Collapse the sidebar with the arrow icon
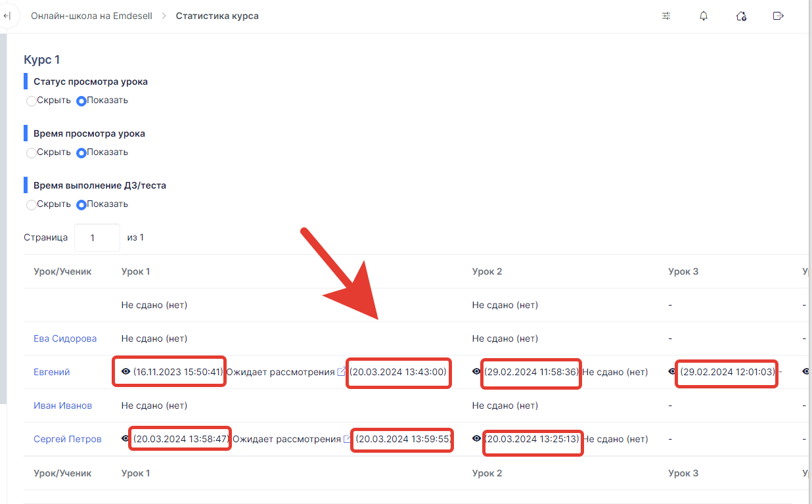Viewport: 812px width, 504px height. (x=7, y=16)
